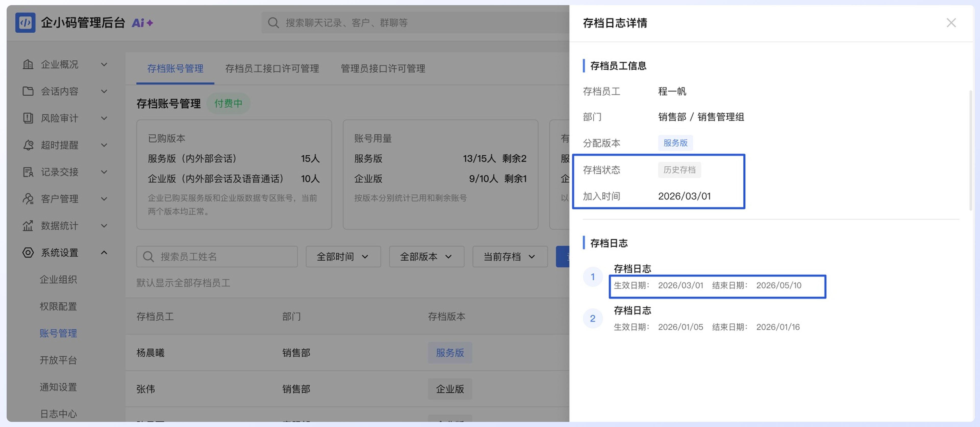Open 企业组织 submenu item
The height and width of the screenshot is (427, 980).
click(58, 280)
